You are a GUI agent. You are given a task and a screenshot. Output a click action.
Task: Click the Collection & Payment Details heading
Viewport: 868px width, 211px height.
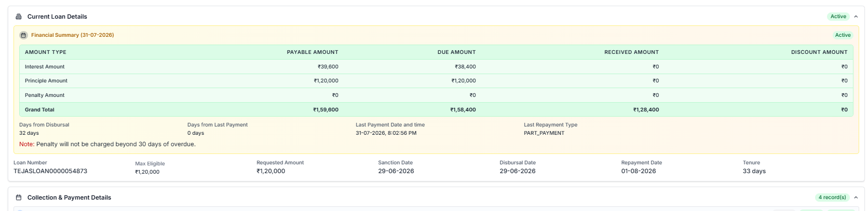click(x=69, y=198)
